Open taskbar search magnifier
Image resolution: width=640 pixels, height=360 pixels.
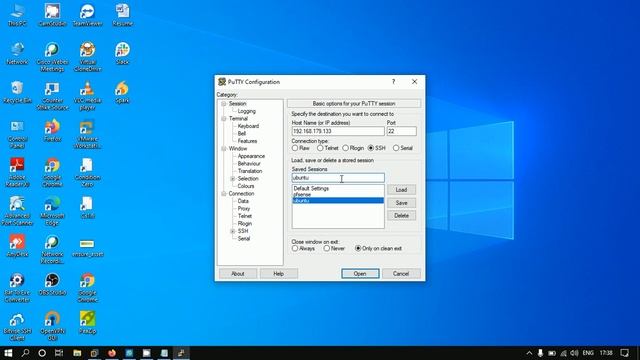click(x=25, y=353)
